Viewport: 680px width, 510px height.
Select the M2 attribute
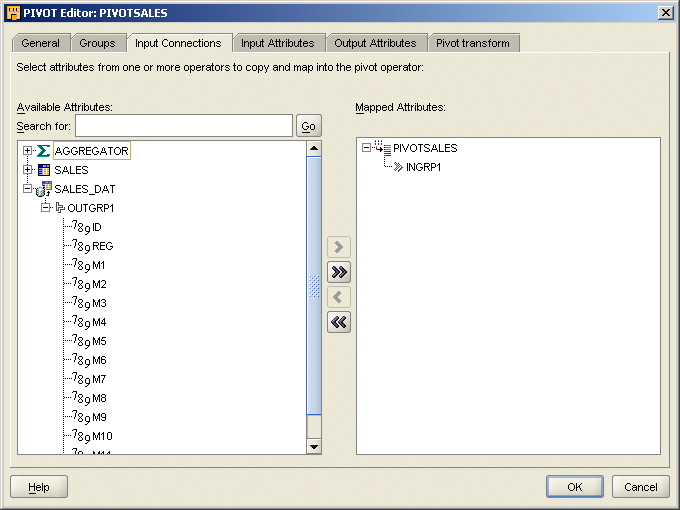99,284
